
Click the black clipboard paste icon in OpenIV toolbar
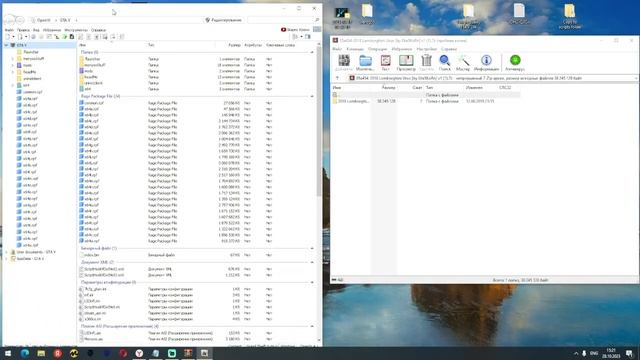click(x=72, y=37)
